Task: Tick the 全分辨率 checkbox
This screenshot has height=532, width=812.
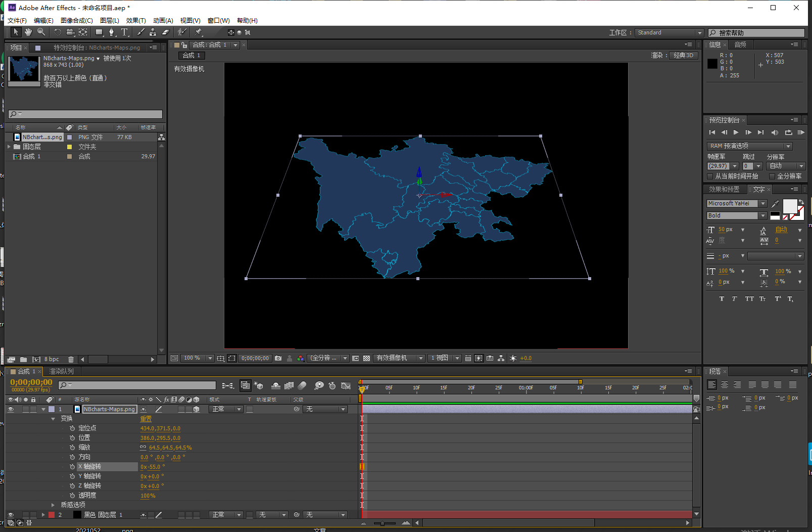Action: pyautogui.click(x=772, y=176)
